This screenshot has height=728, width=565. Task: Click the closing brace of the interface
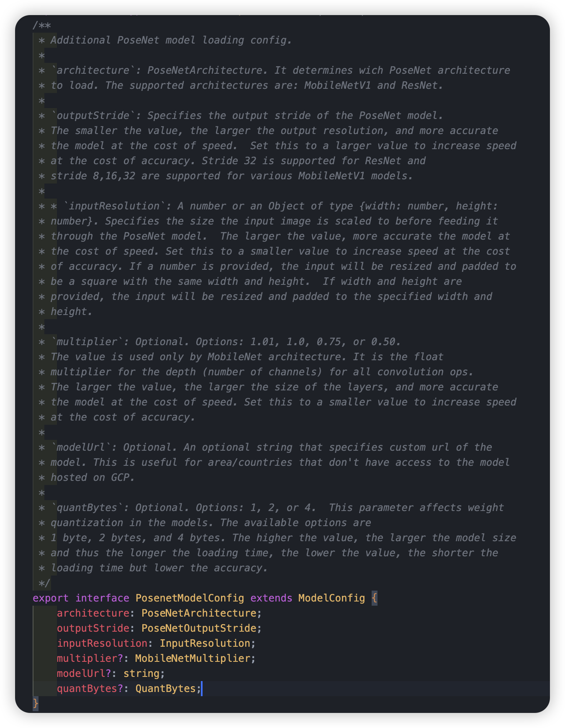click(36, 703)
